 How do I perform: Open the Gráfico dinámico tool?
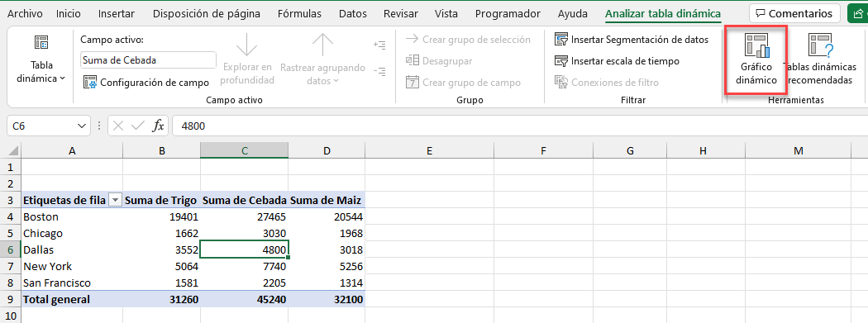756,59
